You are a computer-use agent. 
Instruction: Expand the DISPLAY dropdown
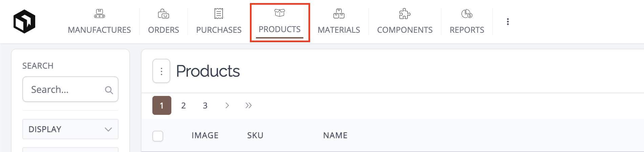point(70,129)
